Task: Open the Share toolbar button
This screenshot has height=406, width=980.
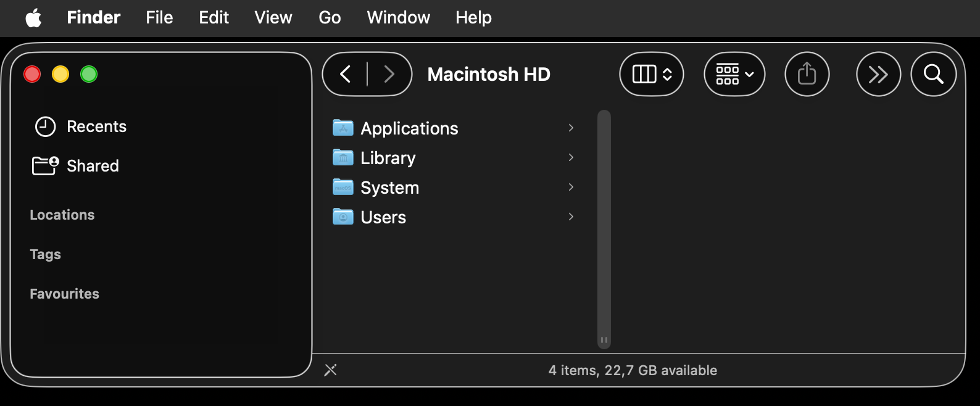Action: point(807,75)
